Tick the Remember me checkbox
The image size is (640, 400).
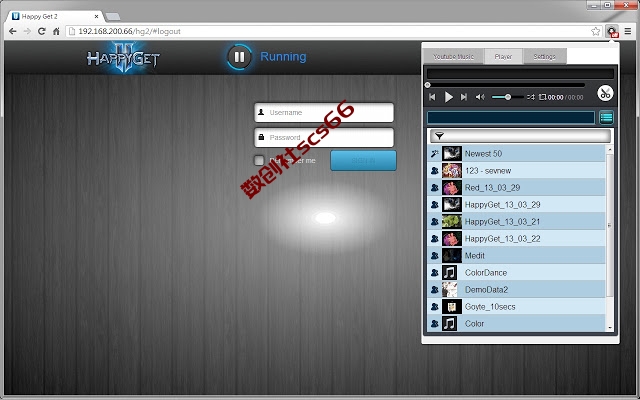[x=259, y=160]
